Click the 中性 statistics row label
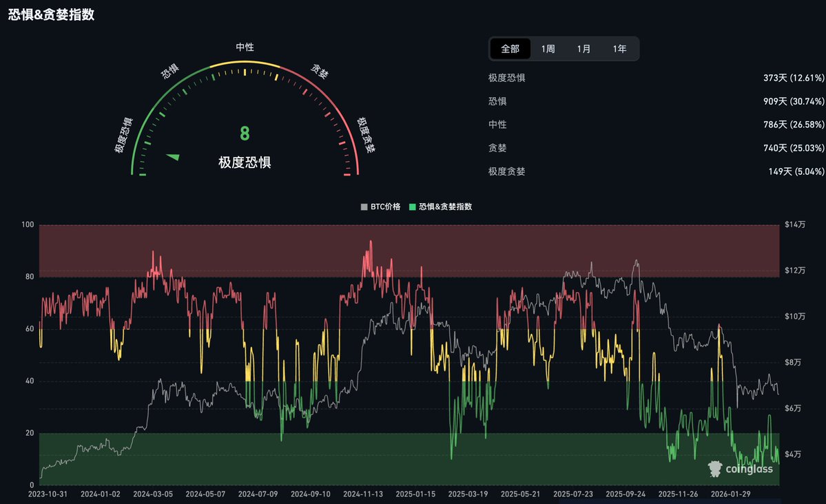This screenshot has width=826, height=504. (x=497, y=125)
